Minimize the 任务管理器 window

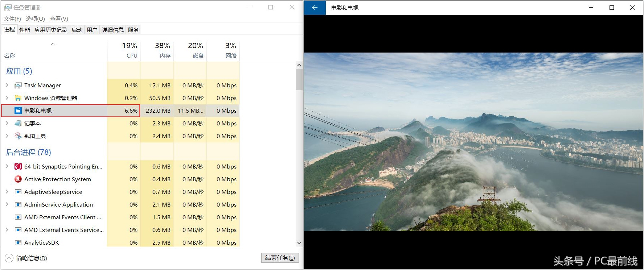(x=250, y=7)
